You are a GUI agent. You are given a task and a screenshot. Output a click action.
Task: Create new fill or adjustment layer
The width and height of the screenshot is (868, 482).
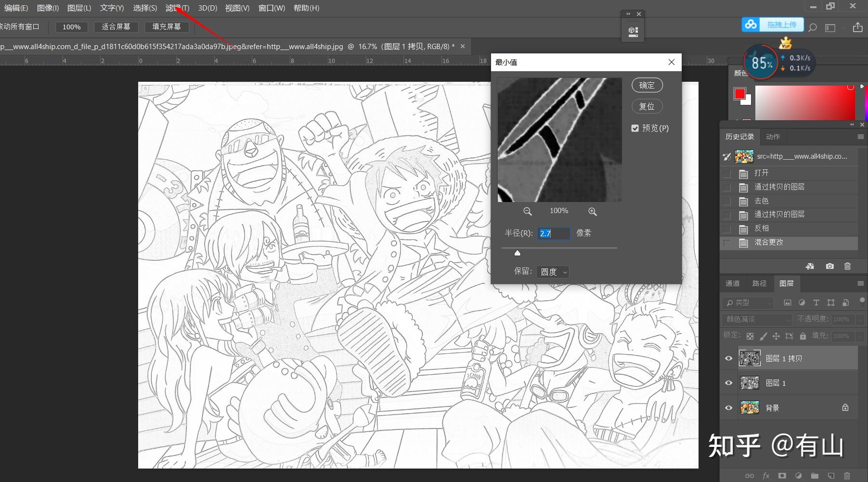798,476
